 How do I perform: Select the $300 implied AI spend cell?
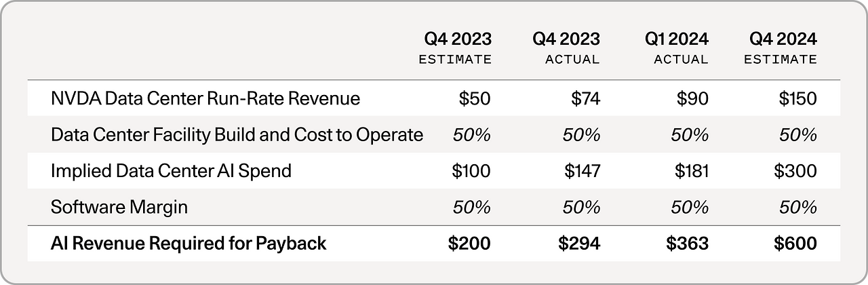coord(795,170)
